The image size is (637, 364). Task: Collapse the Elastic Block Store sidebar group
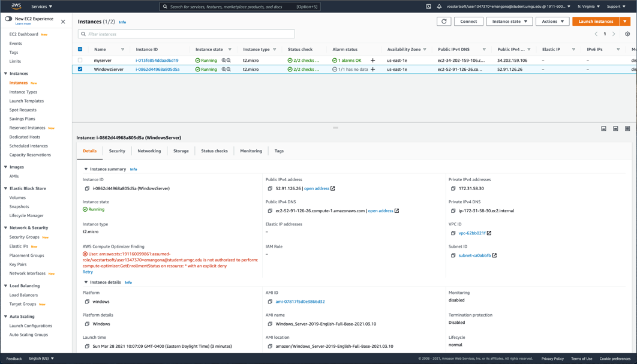pos(5,188)
